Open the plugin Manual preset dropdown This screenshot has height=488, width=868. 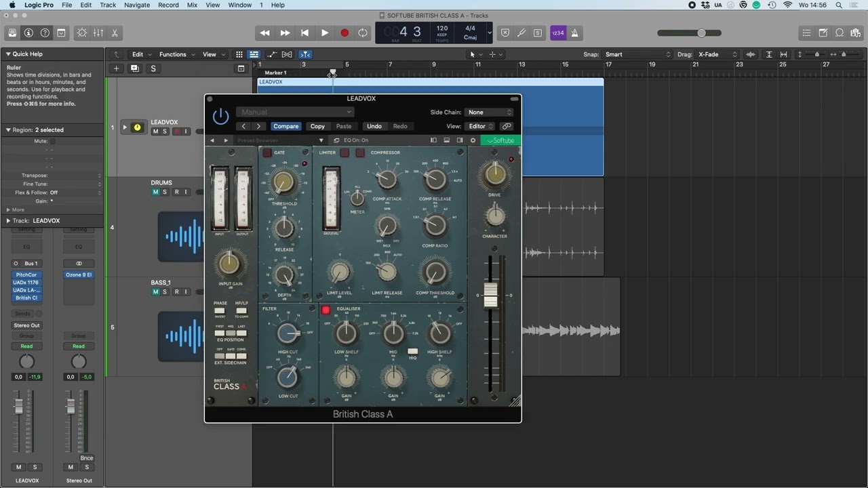pos(295,112)
